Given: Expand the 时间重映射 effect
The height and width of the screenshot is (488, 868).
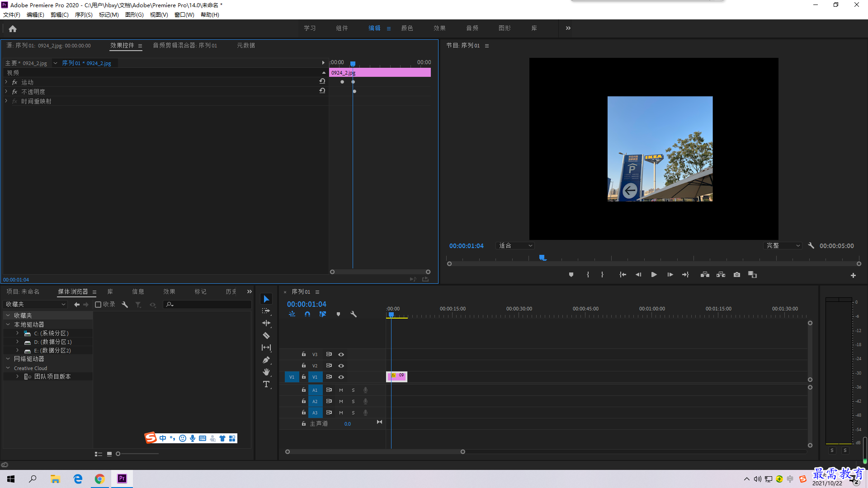Looking at the screenshot, I should coord(6,101).
